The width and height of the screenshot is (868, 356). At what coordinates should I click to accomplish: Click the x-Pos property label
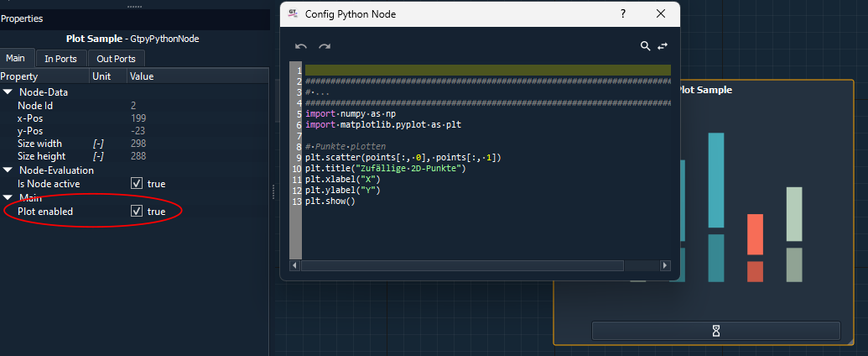pyautogui.click(x=30, y=118)
